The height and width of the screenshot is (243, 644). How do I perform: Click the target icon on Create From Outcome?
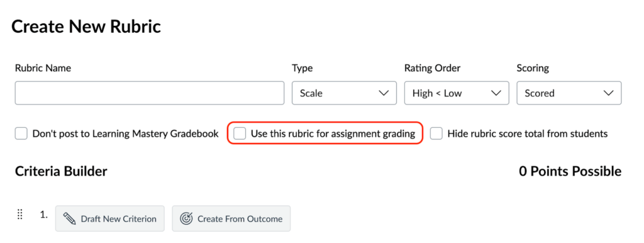186,218
